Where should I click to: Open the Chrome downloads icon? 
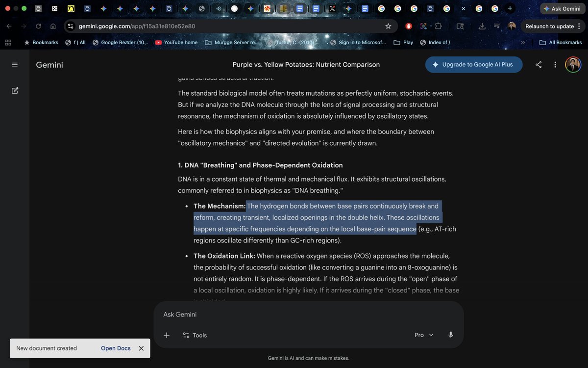(482, 26)
